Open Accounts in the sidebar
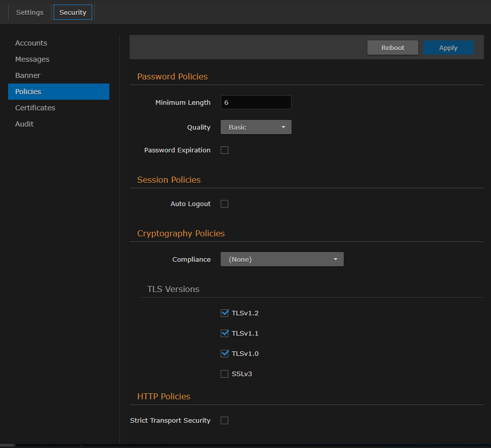The height and width of the screenshot is (448, 491). click(x=31, y=43)
